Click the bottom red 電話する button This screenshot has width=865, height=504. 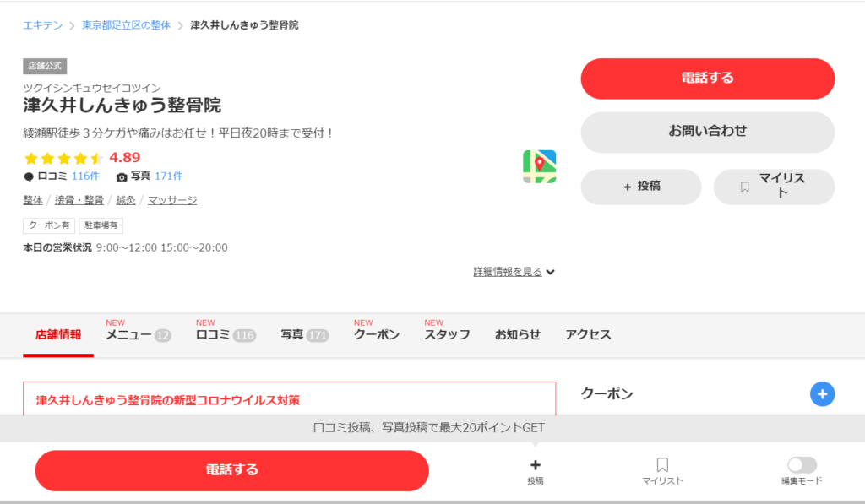click(231, 470)
